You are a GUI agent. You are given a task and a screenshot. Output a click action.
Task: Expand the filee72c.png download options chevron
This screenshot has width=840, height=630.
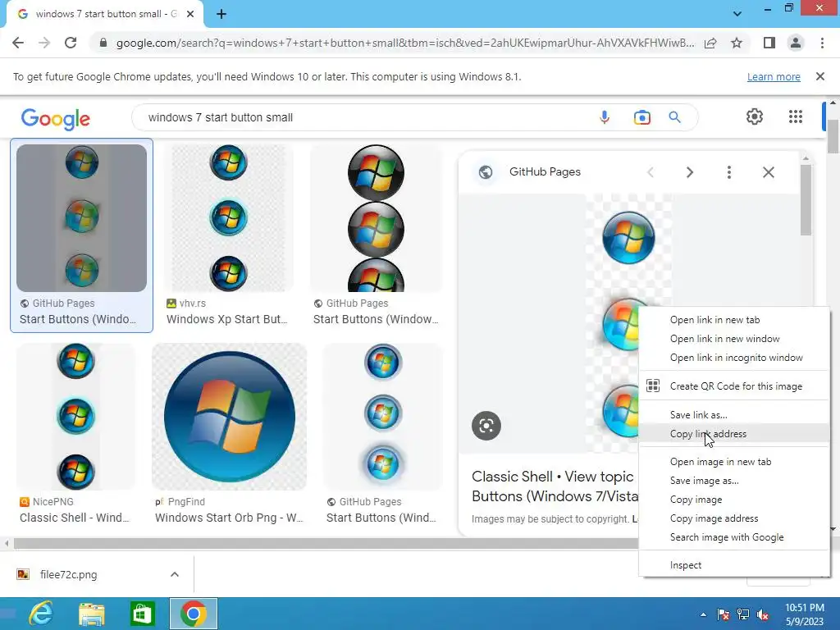coord(175,574)
